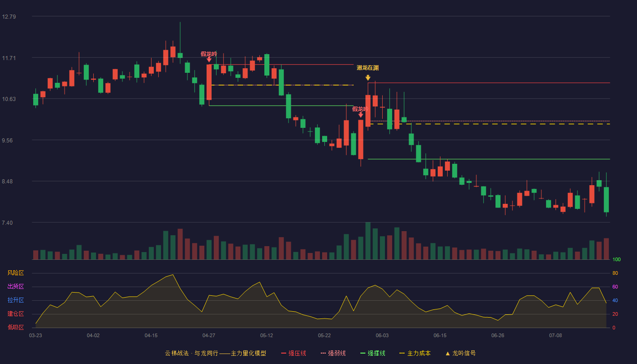
Task: Toggle the 强撑线 legend item
Action: [373, 353]
